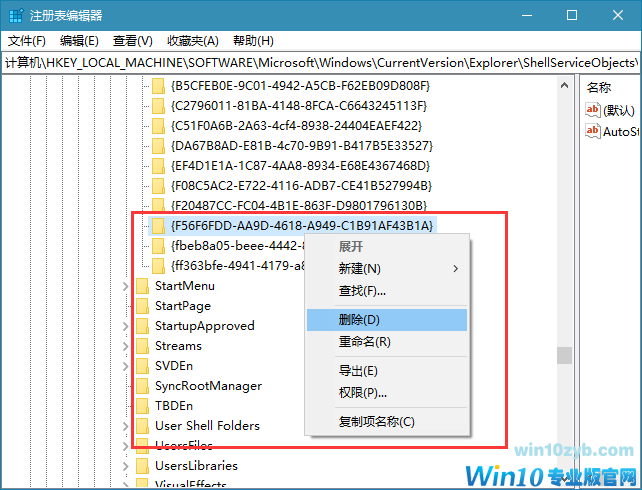Select key {EF4D1E1A-1C87-4AA8-8934-E68E4367468D}

click(x=301, y=166)
